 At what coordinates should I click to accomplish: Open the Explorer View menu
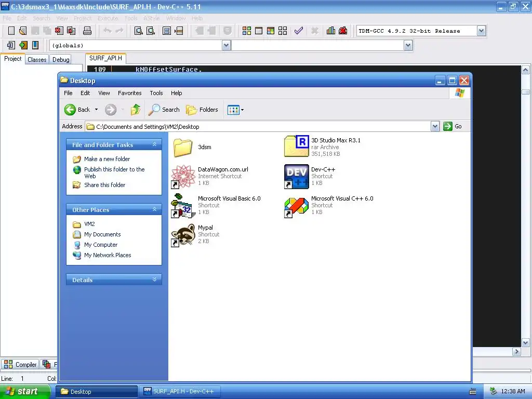pyautogui.click(x=104, y=93)
